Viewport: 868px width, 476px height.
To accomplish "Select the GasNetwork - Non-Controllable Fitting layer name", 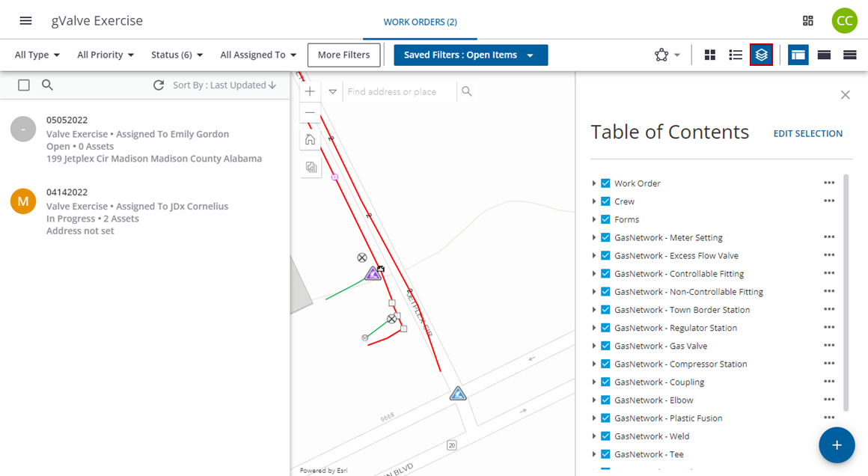I will coord(688,292).
